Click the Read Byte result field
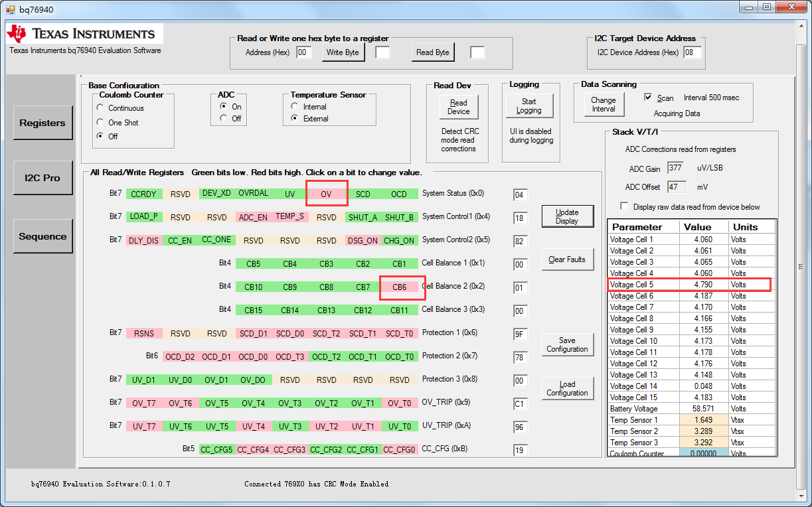Screen dimensions: 812x507 (x=477, y=52)
